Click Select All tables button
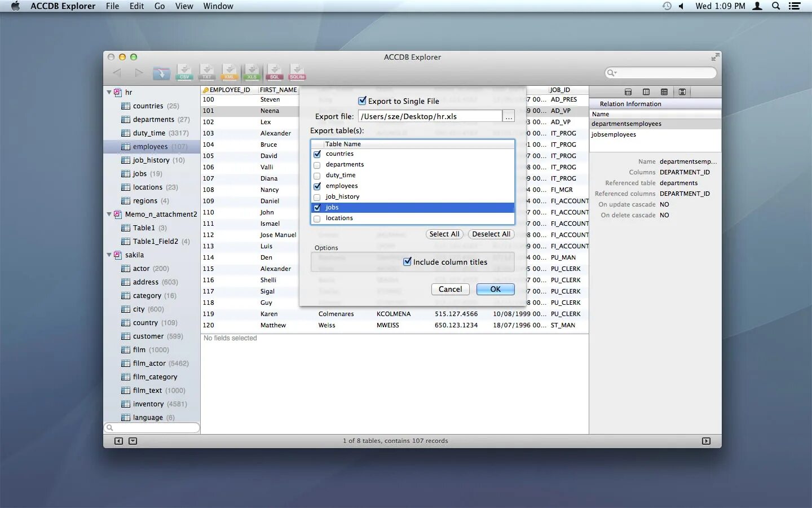 point(444,234)
